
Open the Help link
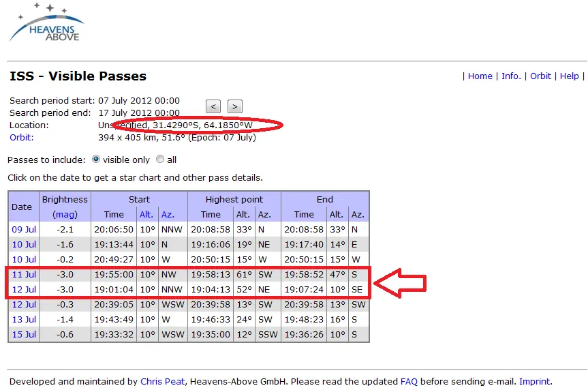pyautogui.click(x=569, y=76)
